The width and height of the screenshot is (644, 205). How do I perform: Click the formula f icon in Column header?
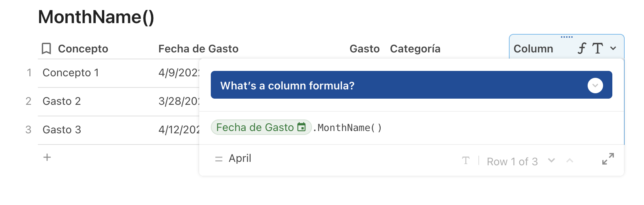click(x=582, y=49)
